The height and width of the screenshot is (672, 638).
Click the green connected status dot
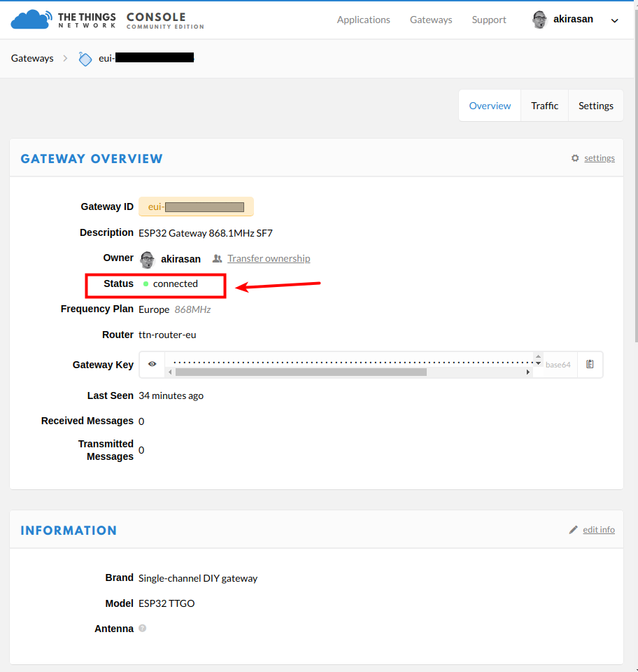pyautogui.click(x=146, y=283)
